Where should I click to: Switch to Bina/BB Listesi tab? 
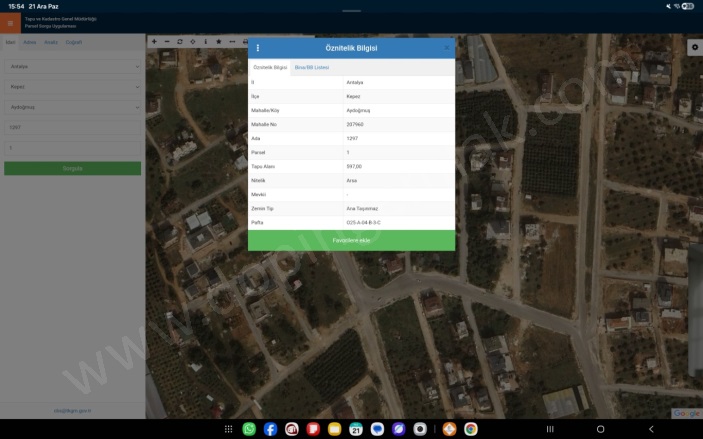(x=312, y=67)
